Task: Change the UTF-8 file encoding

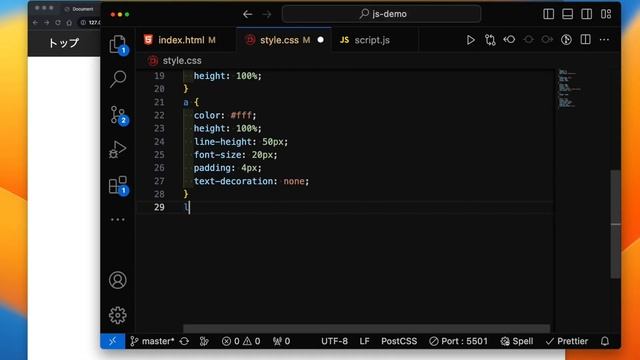Action: pyautogui.click(x=334, y=341)
